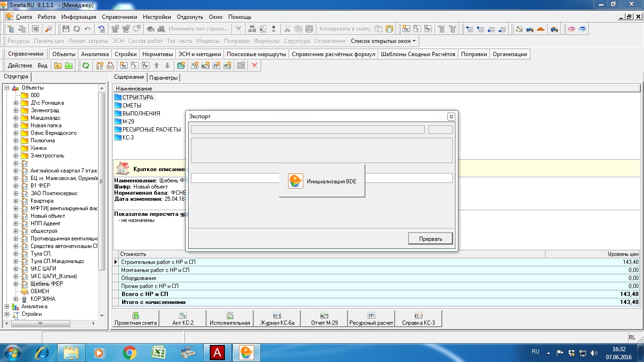This screenshot has height=362, width=644.
Task: Click the Акт КС-2 button
Action: 183,319
